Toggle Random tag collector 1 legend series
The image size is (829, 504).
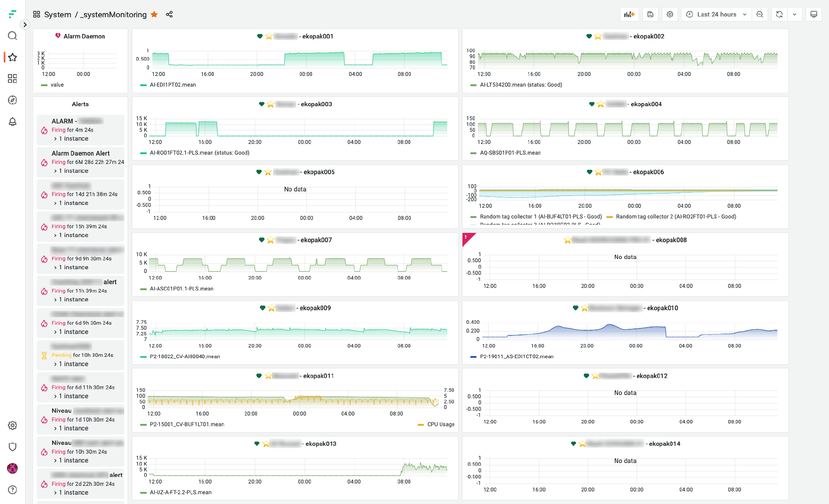point(541,217)
